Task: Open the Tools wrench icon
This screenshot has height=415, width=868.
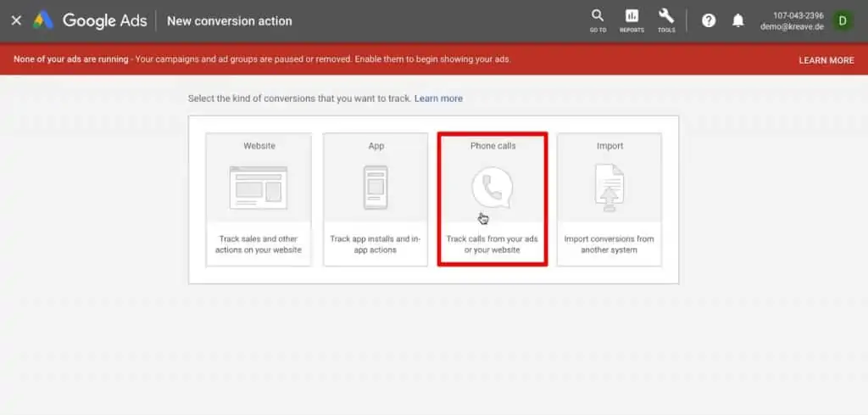Action: pos(666,21)
